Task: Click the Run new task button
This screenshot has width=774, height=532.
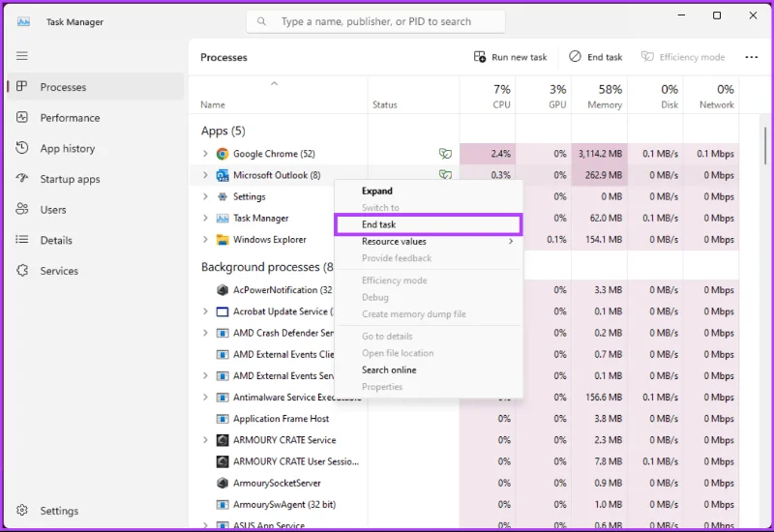Action: [510, 57]
